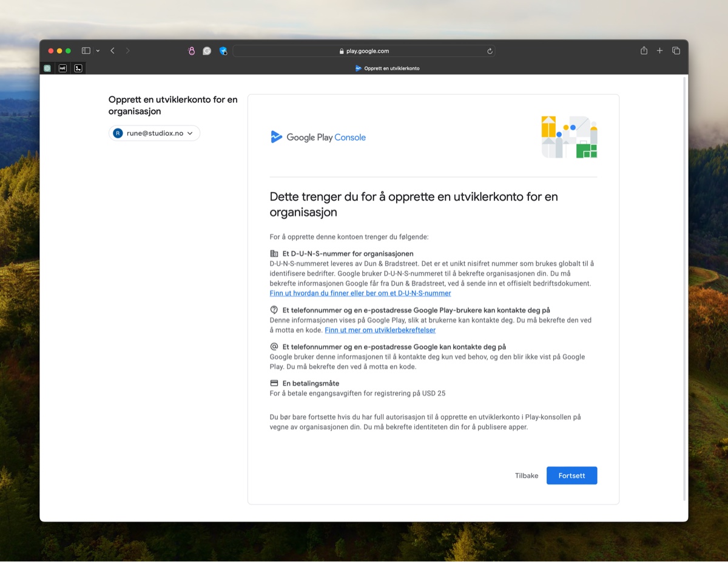The height and width of the screenshot is (562, 728).
Task: Select the Opprett en utviklerkonto tab
Action: [x=387, y=69]
